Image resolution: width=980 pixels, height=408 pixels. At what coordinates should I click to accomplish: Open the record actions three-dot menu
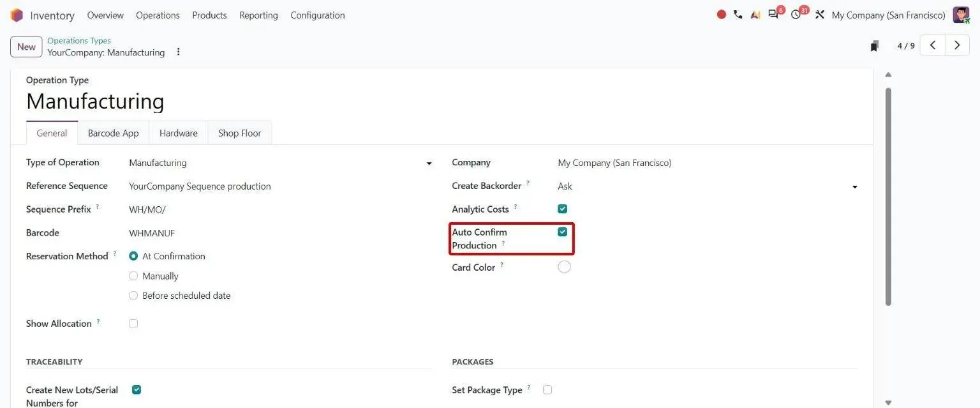(178, 52)
